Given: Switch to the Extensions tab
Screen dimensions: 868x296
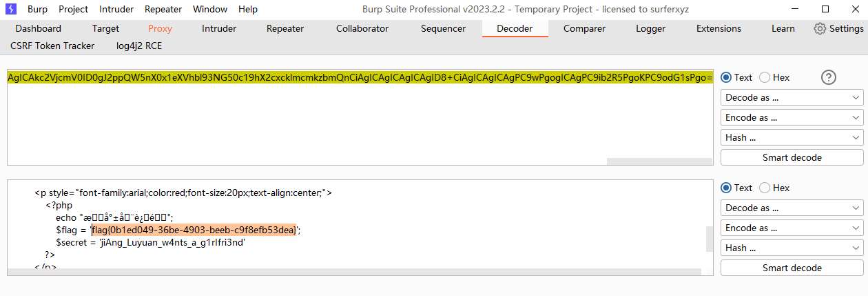Looking at the screenshot, I should pyautogui.click(x=719, y=28).
